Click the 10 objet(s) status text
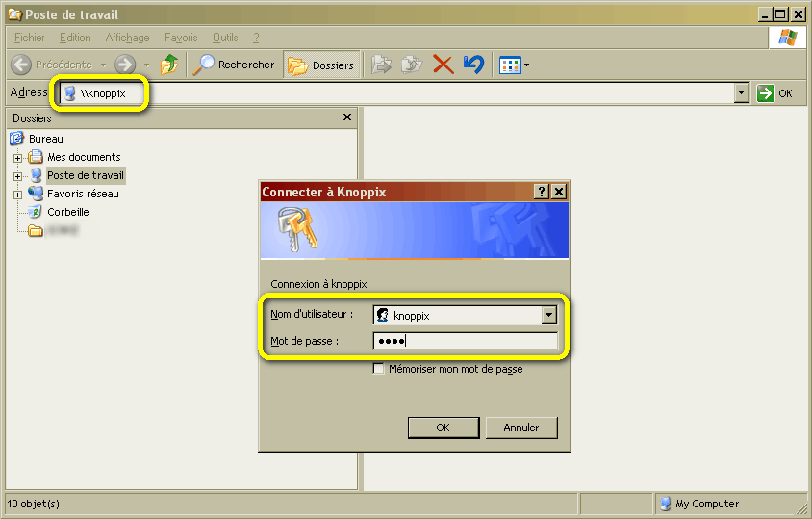This screenshot has width=812, height=519. pyautogui.click(x=34, y=504)
